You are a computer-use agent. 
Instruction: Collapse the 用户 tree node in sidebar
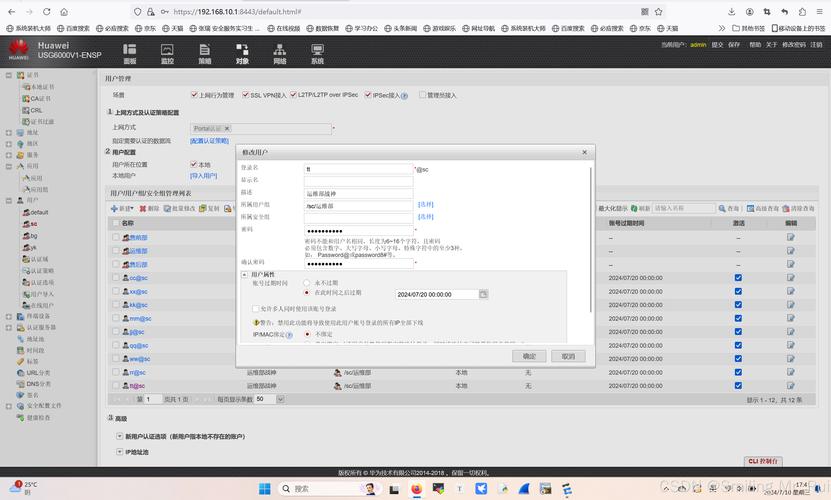pyautogui.click(x=8, y=200)
